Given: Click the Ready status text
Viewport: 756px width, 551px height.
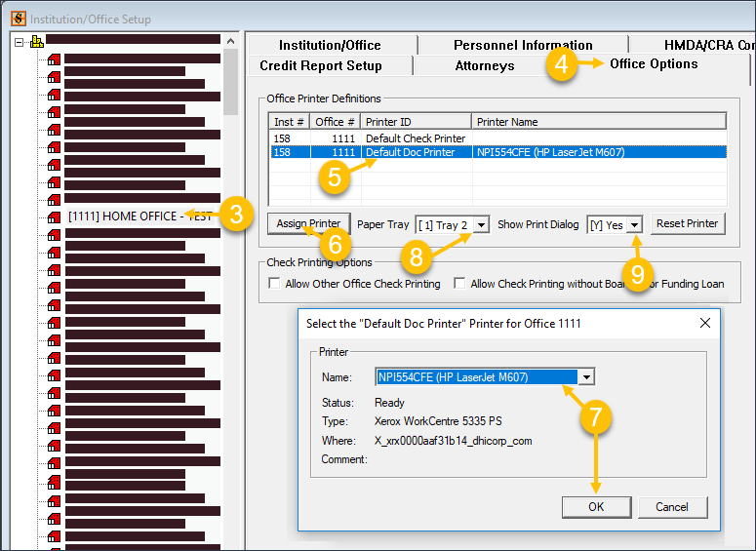Looking at the screenshot, I should click(389, 403).
